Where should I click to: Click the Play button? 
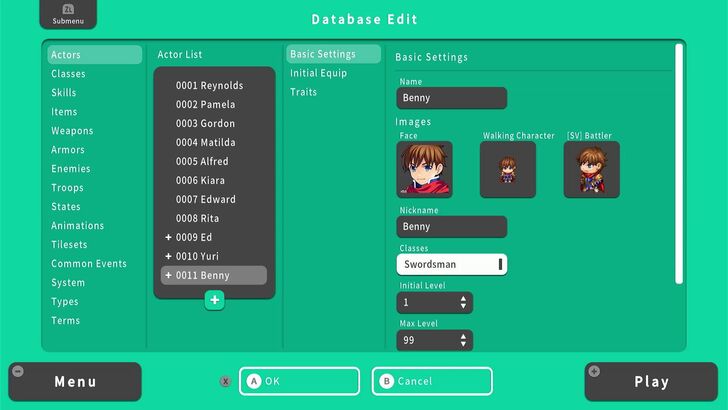651,382
